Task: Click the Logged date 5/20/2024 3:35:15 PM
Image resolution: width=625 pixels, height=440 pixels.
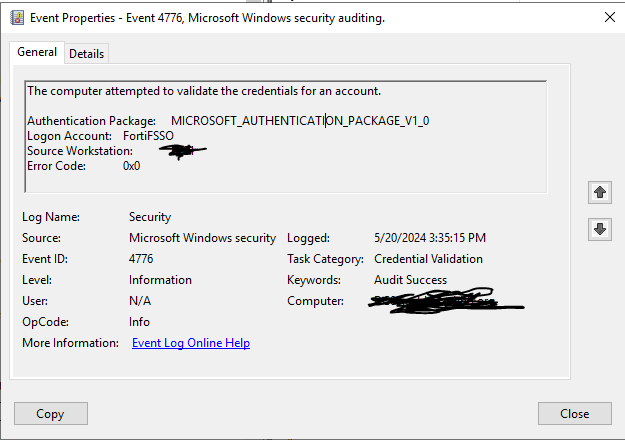Action: (x=428, y=238)
